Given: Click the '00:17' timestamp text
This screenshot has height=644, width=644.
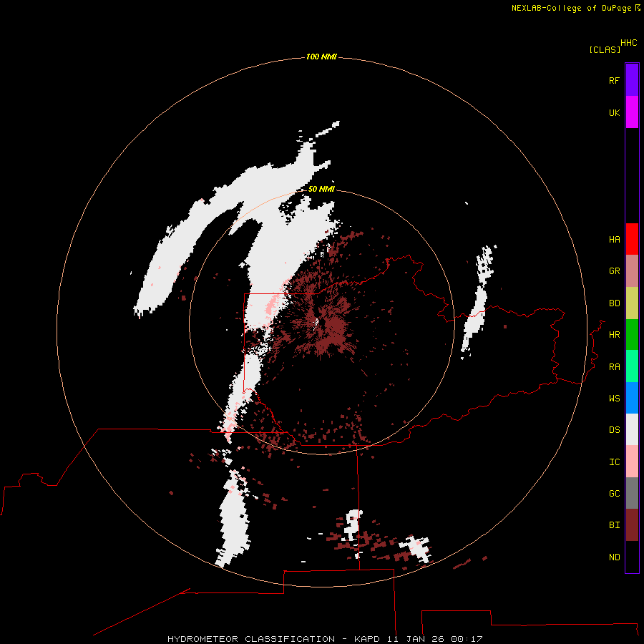Looking at the screenshot, I should click(x=467, y=639).
